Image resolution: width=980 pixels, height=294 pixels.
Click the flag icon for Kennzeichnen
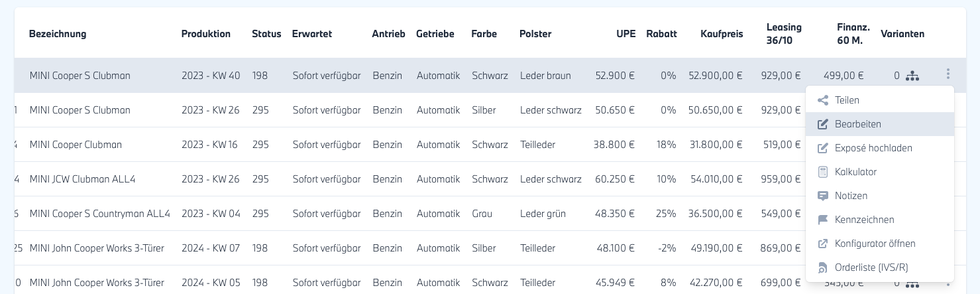[823, 220]
